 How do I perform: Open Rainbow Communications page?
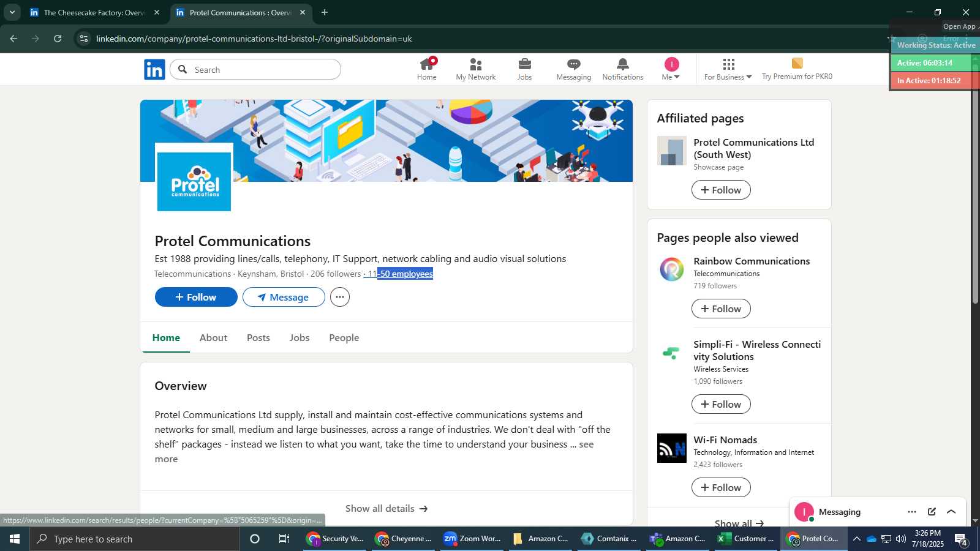click(x=752, y=261)
